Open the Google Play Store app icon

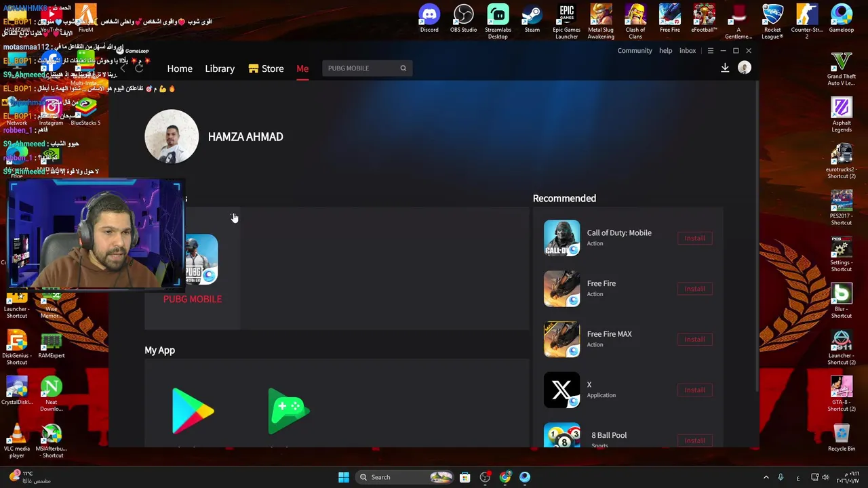coord(193,411)
